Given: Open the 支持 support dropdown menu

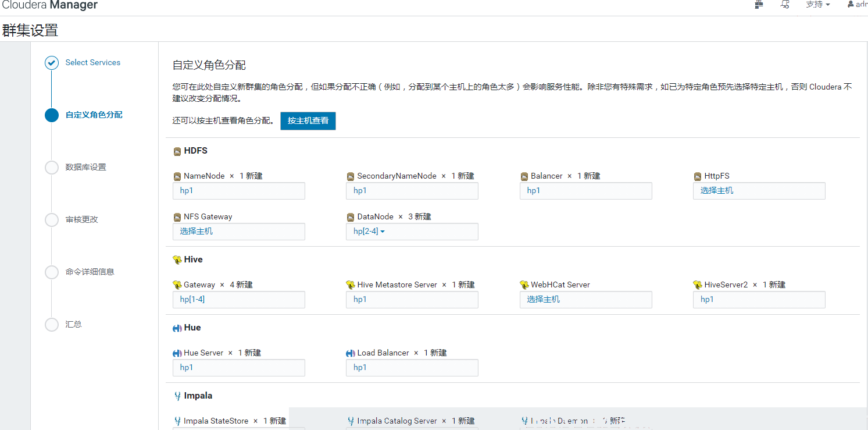Looking at the screenshot, I should coord(817,4).
